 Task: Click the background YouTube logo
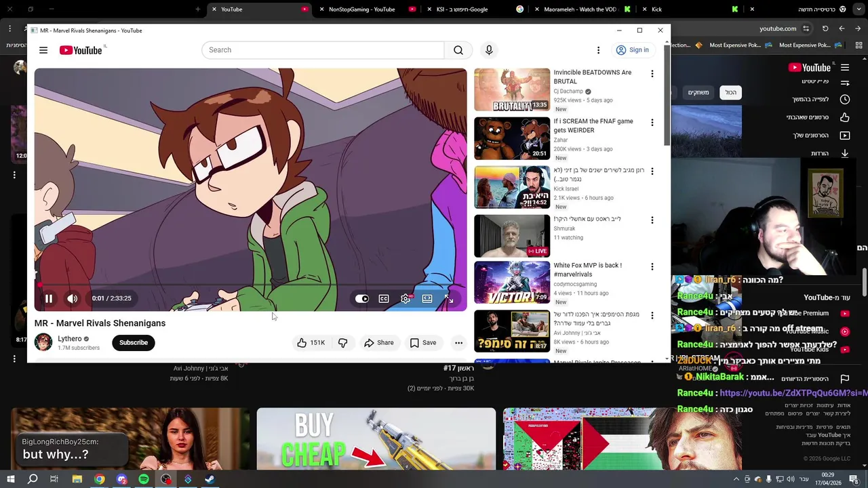point(810,68)
